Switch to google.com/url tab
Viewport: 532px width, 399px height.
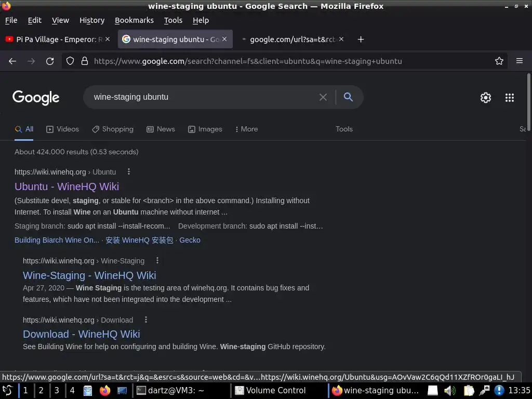click(x=292, y=39)
